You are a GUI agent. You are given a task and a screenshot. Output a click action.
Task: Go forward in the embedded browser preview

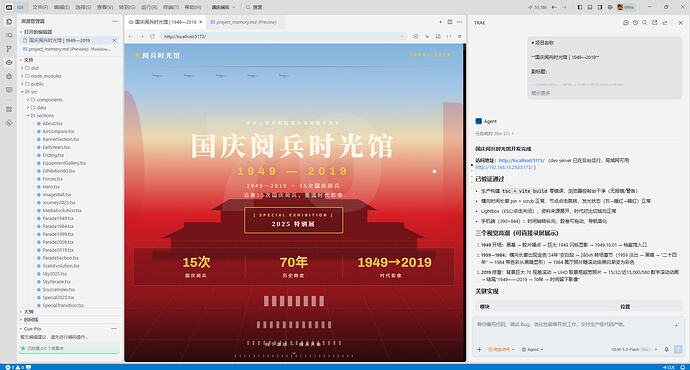(x=141, y=37)
